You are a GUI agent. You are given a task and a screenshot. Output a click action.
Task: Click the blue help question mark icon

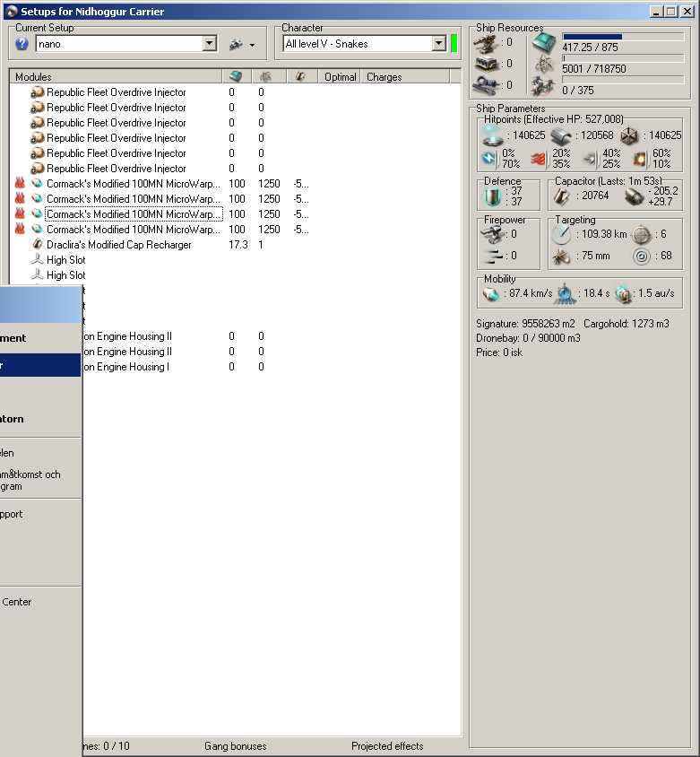tap(22, 44)
